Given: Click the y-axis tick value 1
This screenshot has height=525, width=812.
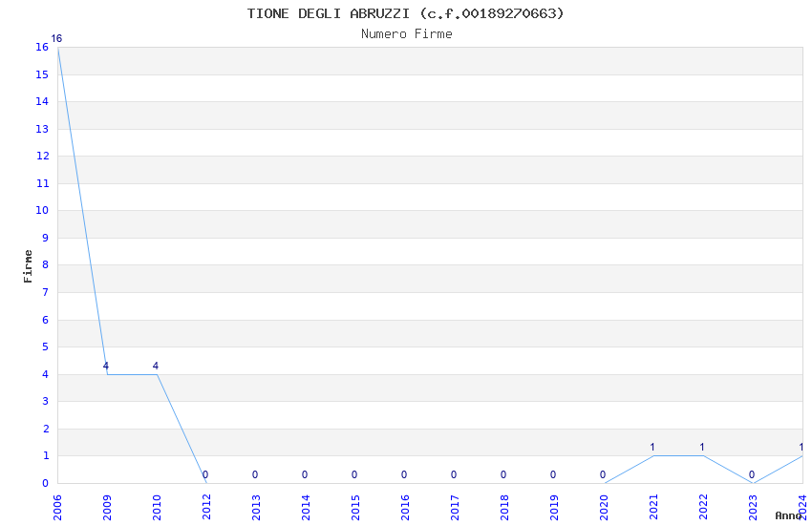Looking at the screenshot, I should (x=46, y=455).
